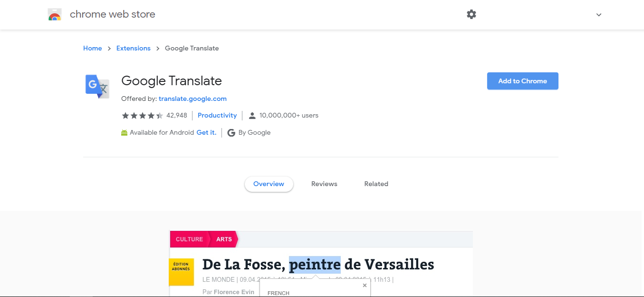The height and width of the screenshot is (297, 644).
Task: Click the 'By Google' label
Action: [x=254, y=133]
